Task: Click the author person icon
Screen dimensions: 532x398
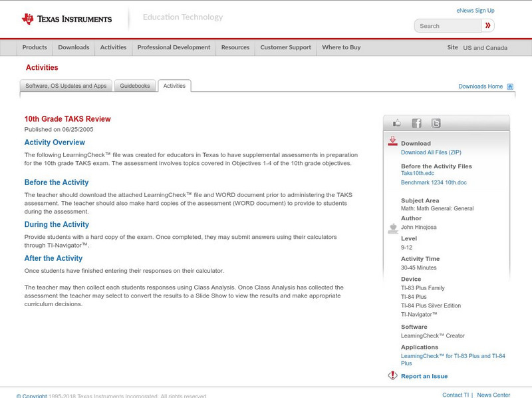Action: point(393,228)
